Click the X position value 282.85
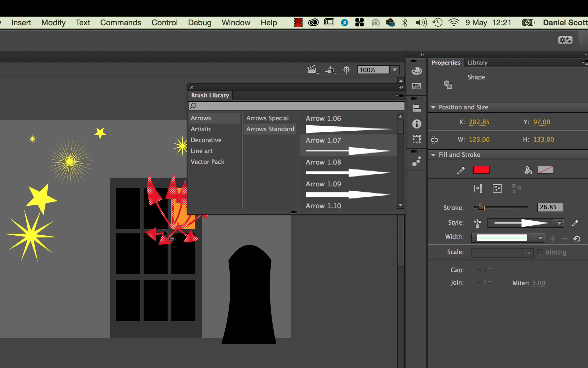This screenshot has height=368, width=588. click(x=479, y=122)
